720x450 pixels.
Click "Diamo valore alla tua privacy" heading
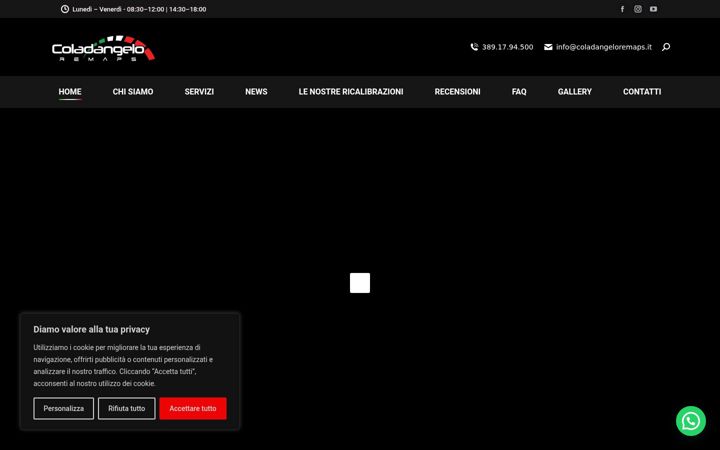[x=91, y=329]
